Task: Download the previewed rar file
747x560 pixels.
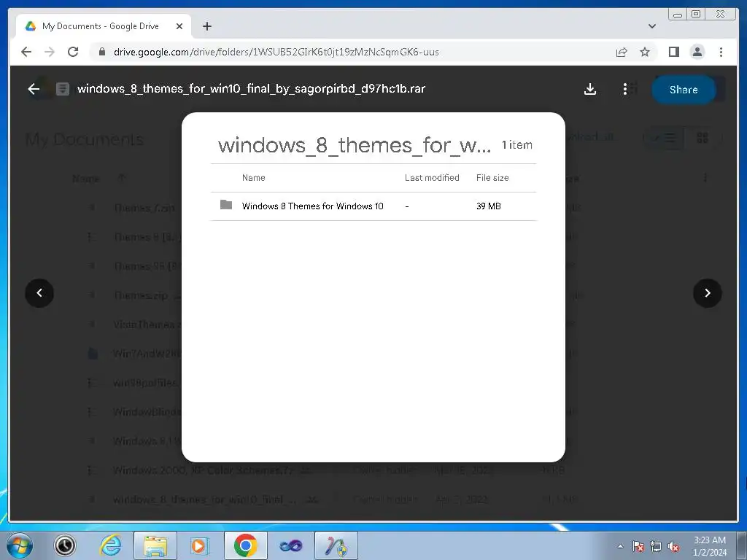Action: pos(589,89)
